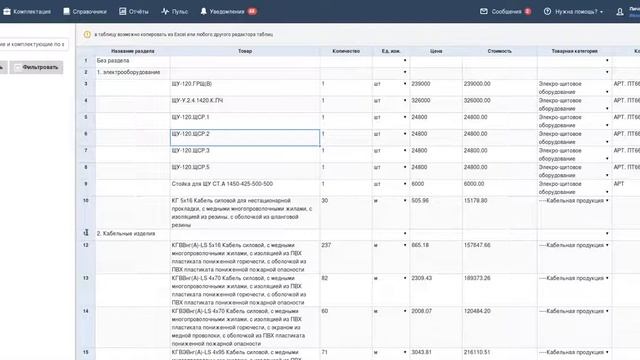Image resolution: width=640 pixels, height=360 pixels.
Task: Select the ЩУ-120.ЩСР.5 product cell
Action: (x=245, y=171)
